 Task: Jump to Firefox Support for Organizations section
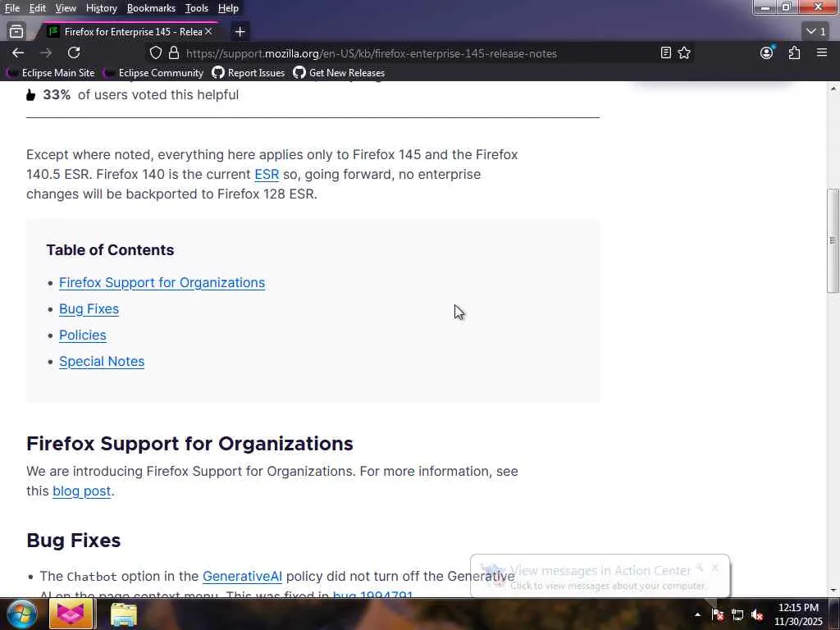pyautogui.click(x=162, y=282)
